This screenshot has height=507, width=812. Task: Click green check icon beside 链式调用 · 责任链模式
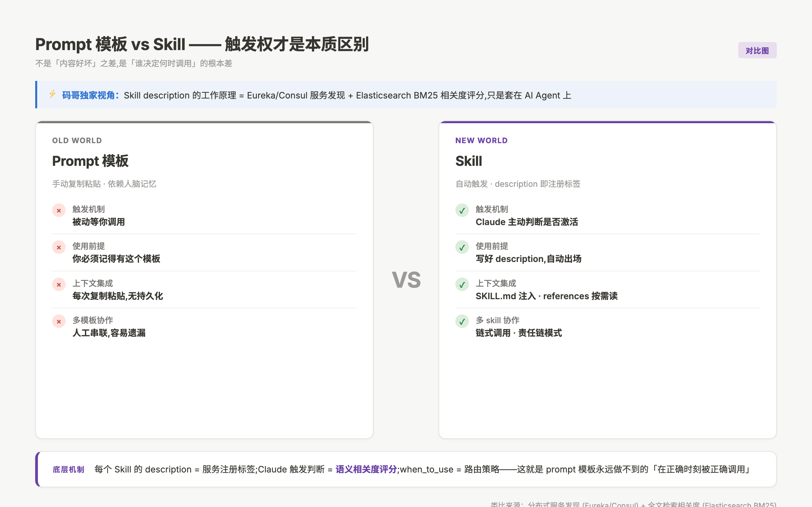[462, 322]
